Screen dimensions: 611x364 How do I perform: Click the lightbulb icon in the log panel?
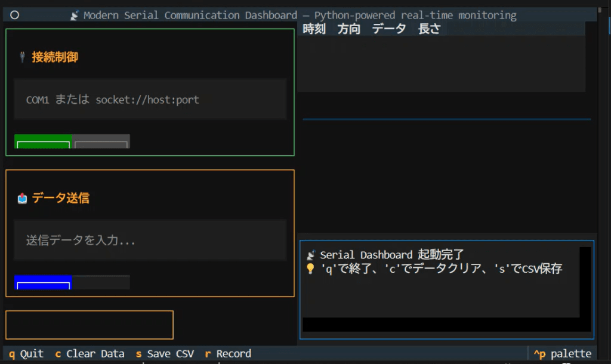(311, 269)
